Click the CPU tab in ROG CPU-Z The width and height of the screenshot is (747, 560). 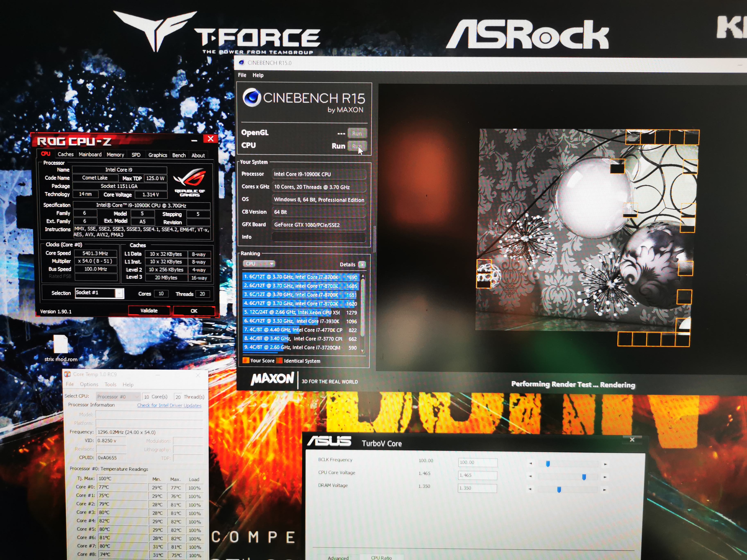[46, 154]
